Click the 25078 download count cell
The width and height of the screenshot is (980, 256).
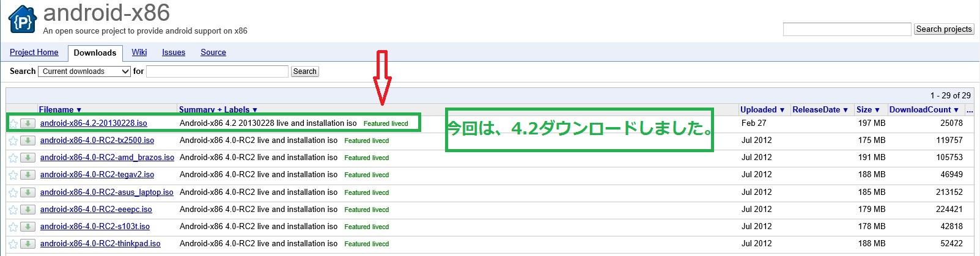click(x=951, y=123)
